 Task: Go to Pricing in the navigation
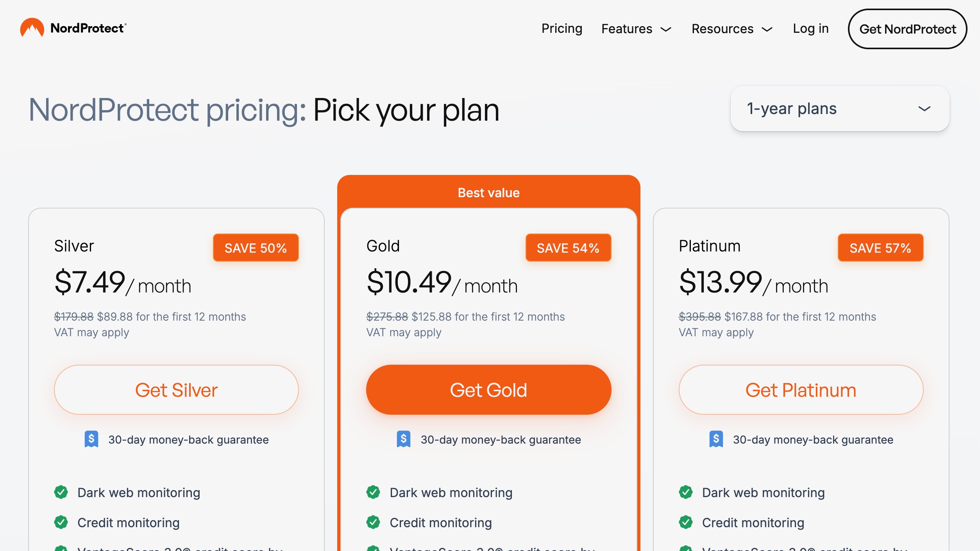coord(562,29)
